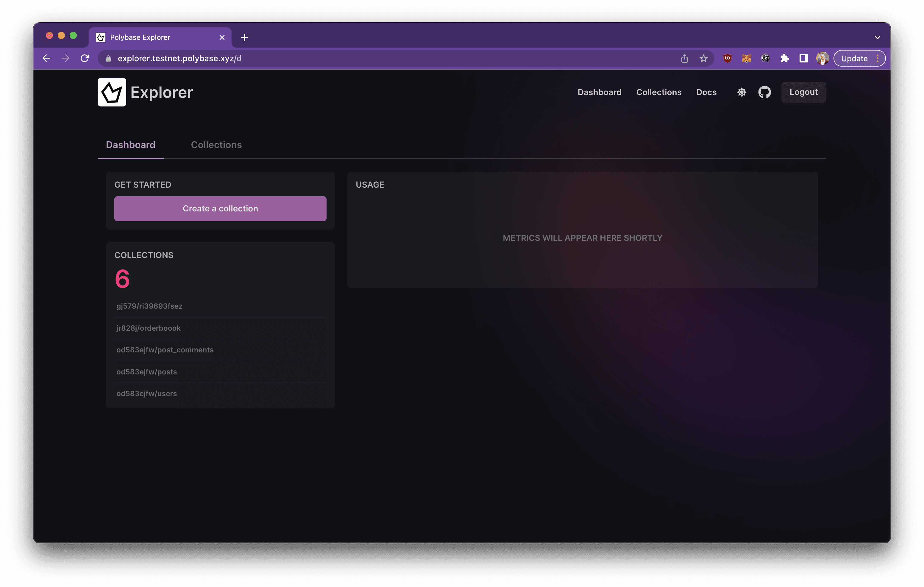
Task: Open Docs in the top navigation
Action: [x=706, y=92]
